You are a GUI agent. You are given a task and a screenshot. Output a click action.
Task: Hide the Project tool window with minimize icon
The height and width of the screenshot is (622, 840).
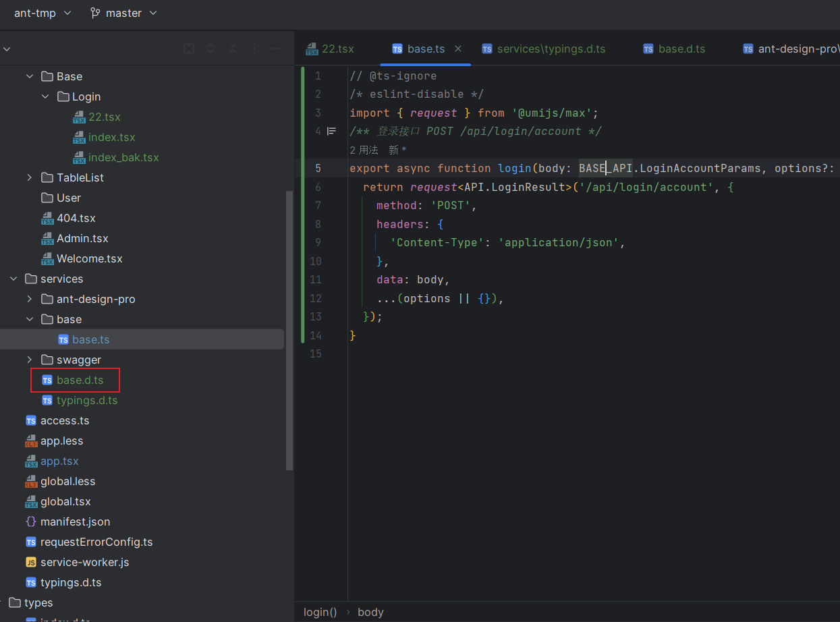pos(277,48)
